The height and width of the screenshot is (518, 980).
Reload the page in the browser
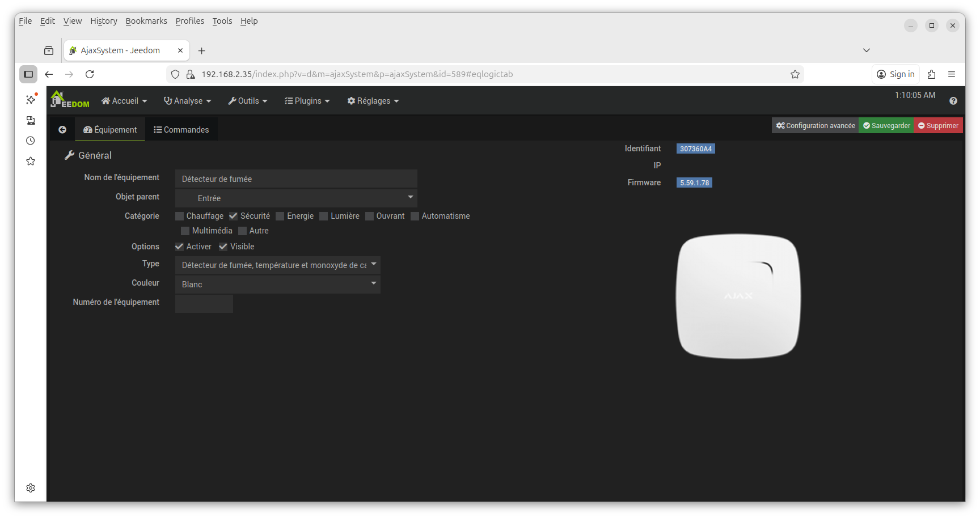(90, 74)
